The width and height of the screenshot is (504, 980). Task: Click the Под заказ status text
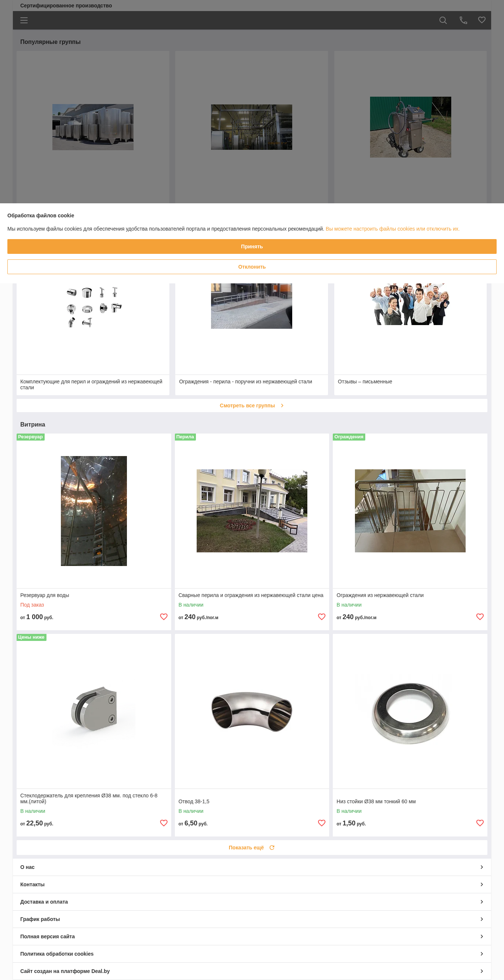tap(32, 605)
